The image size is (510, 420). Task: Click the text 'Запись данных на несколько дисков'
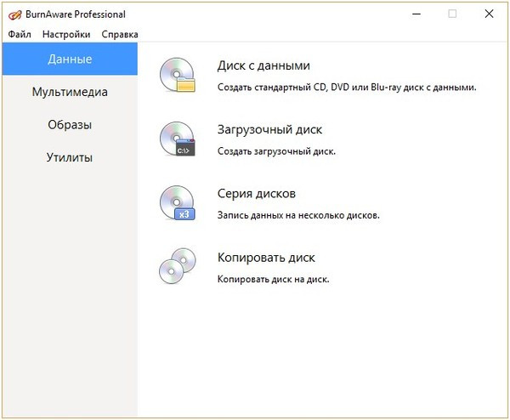point(297,215)
